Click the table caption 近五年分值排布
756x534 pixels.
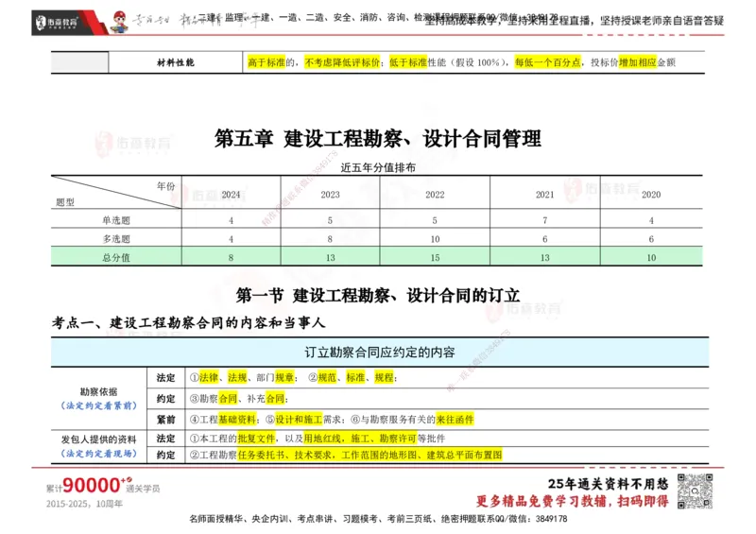coord(378,167)
